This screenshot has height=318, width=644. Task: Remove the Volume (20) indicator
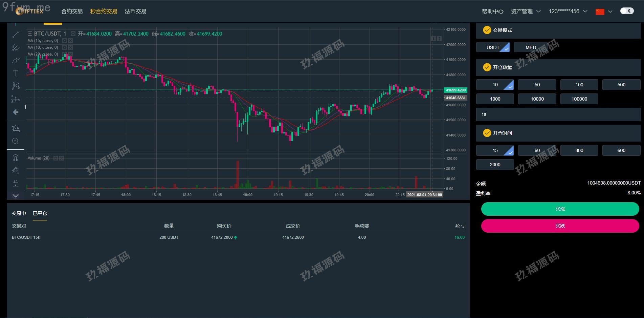(x=62, y=158)
